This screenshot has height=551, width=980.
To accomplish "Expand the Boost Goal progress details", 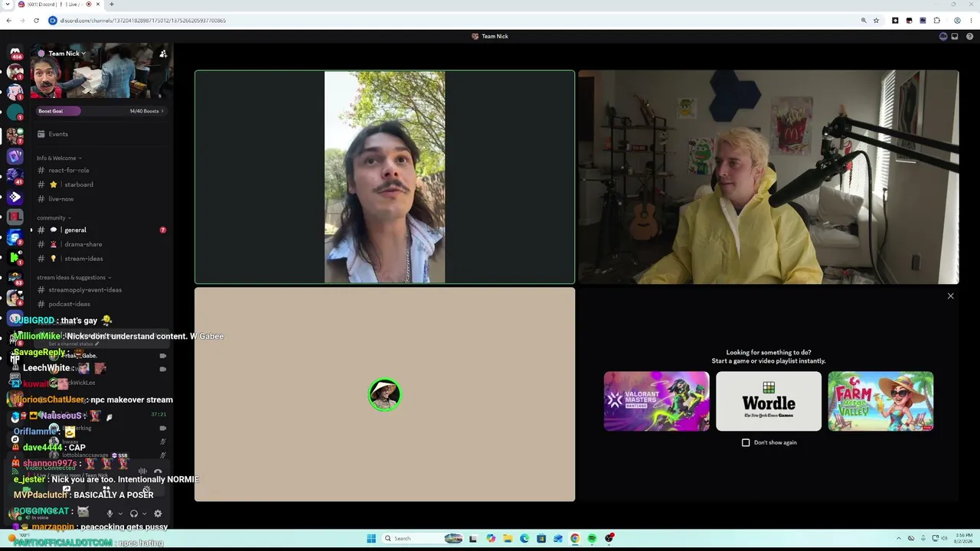I will (x=163, y=111).
